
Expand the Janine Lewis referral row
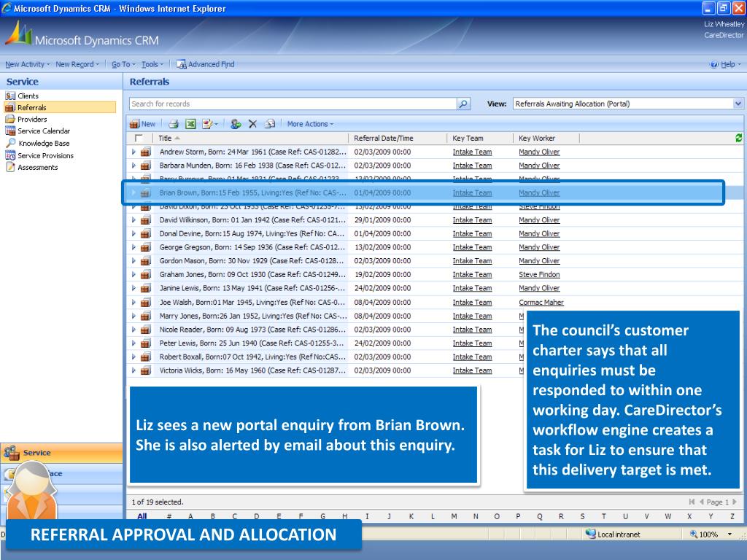coord(133,288)
